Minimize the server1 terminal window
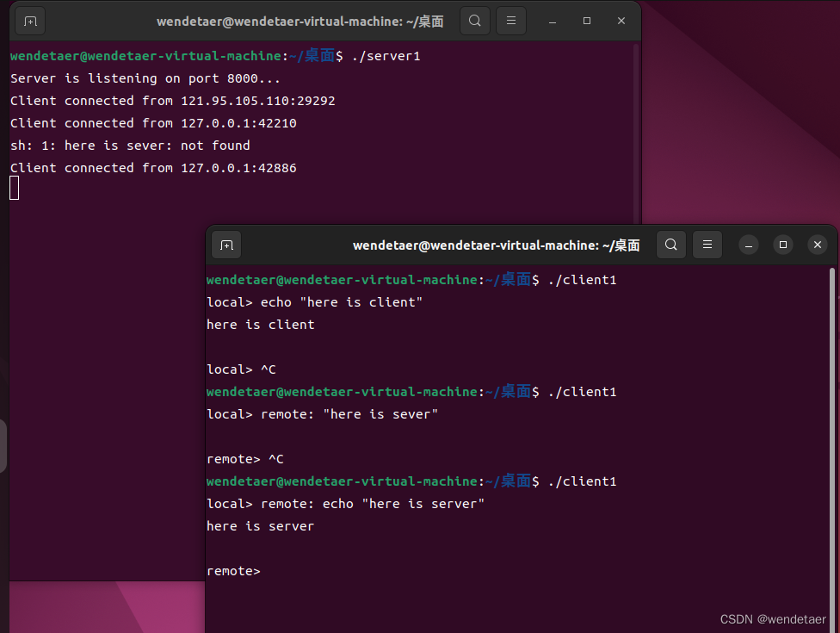 553,21
